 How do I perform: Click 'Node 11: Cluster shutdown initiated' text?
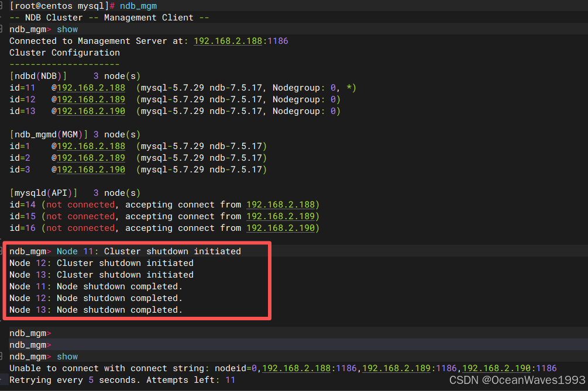pyautogui.click(x=149, y=251)
